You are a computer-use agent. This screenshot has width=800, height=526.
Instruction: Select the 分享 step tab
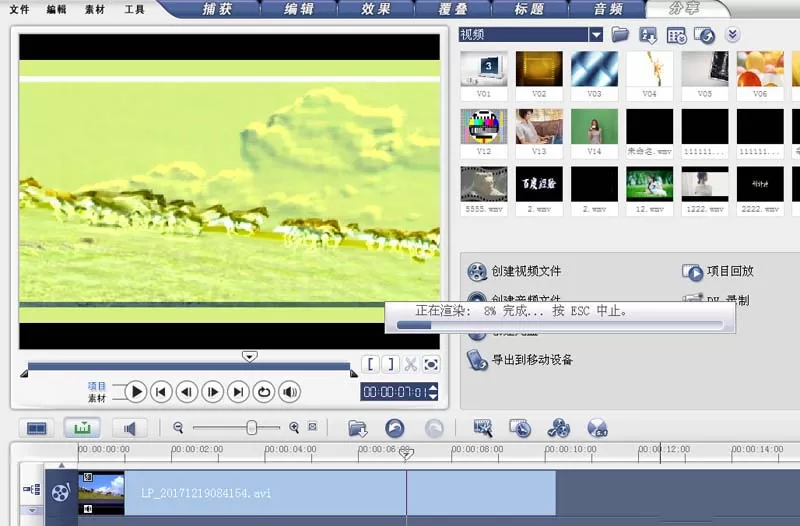(684, 9)
